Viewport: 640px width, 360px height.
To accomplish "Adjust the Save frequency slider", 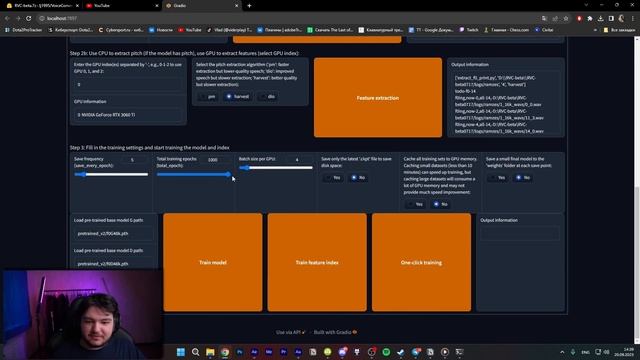I will tap(111, 174).
